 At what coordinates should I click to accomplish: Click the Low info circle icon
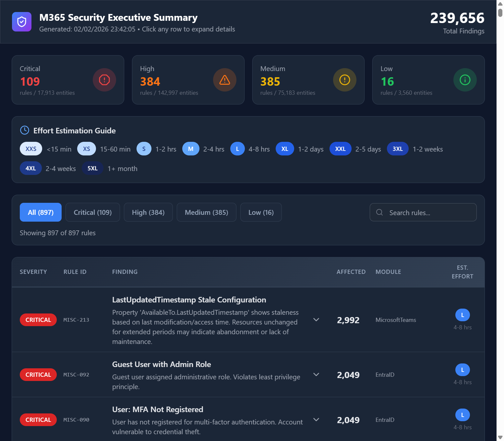465,80
